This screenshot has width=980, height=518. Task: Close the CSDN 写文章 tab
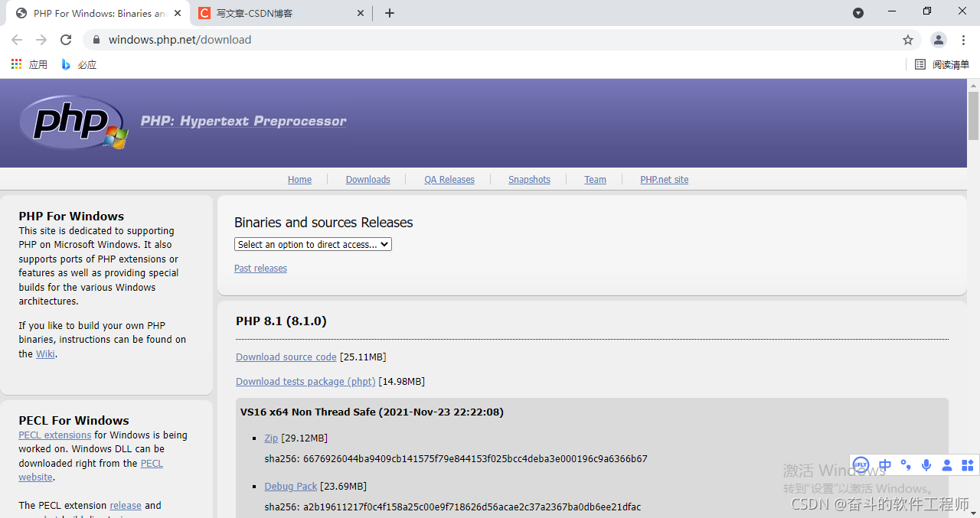click(361, 13)
